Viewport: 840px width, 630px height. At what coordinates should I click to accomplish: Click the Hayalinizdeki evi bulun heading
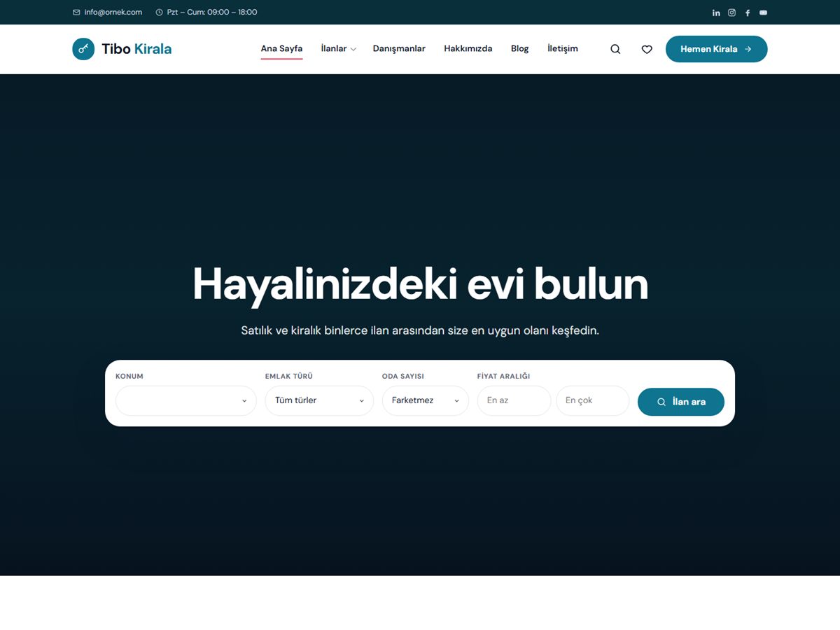click(420, 285)
